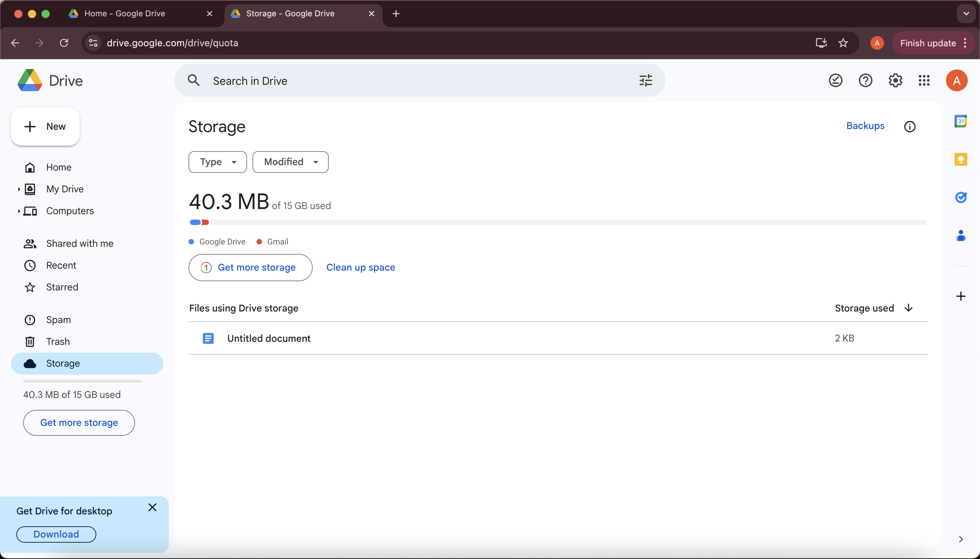980x559 pixels.
Task: Open the Help question mark menu
Action: pyautogui.click(x=865, y=81)
